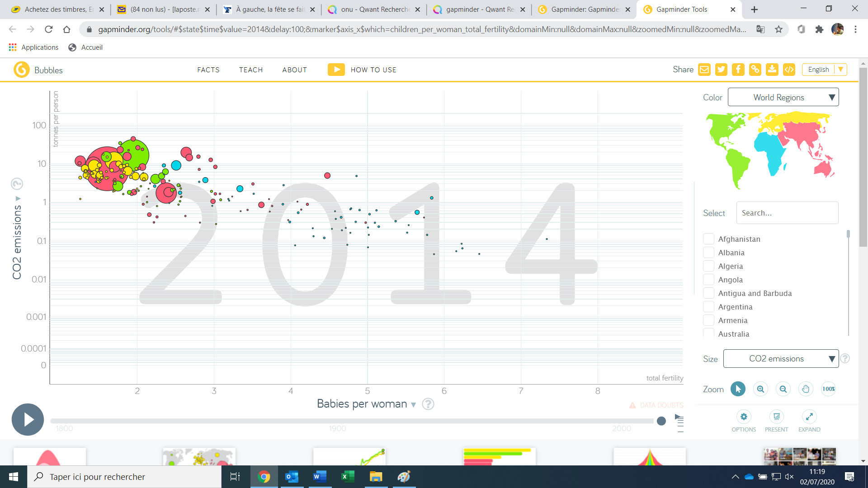The image size is (868, 488).
Task: Share chart on Twitter
Action: tap(721, 70)
